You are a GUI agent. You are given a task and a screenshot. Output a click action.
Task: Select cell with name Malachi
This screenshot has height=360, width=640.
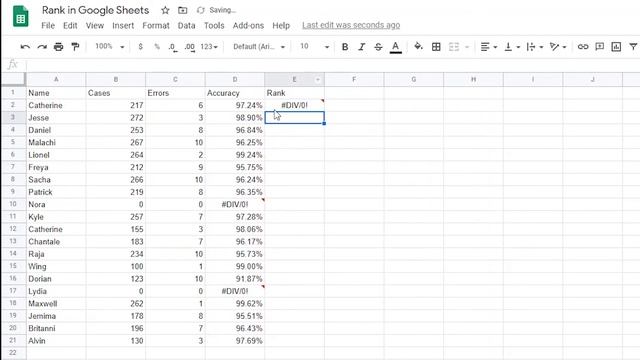coord(56,142)
